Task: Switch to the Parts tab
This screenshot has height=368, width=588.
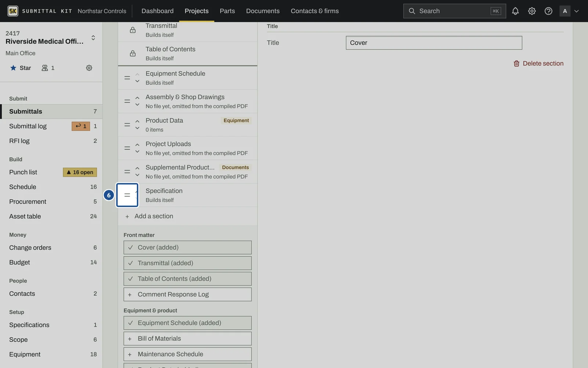Action: pos(227,11)
